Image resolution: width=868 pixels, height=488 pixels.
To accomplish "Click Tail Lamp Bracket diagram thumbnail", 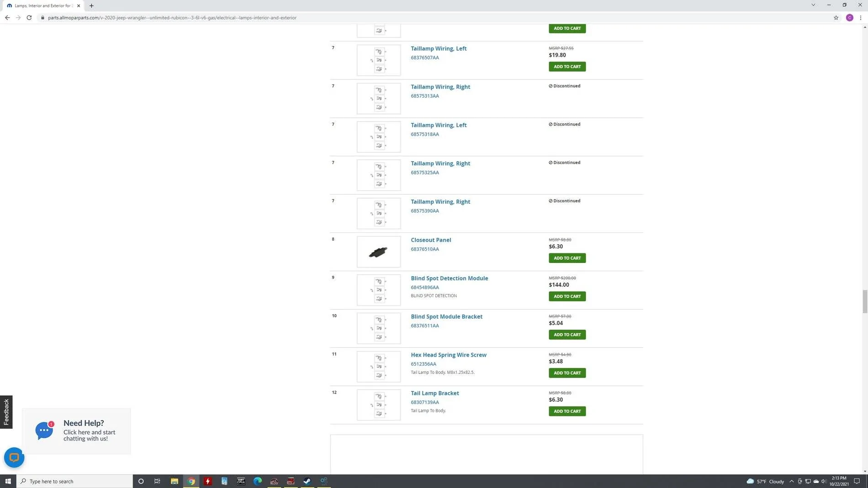I will click(x=379, y=405).
